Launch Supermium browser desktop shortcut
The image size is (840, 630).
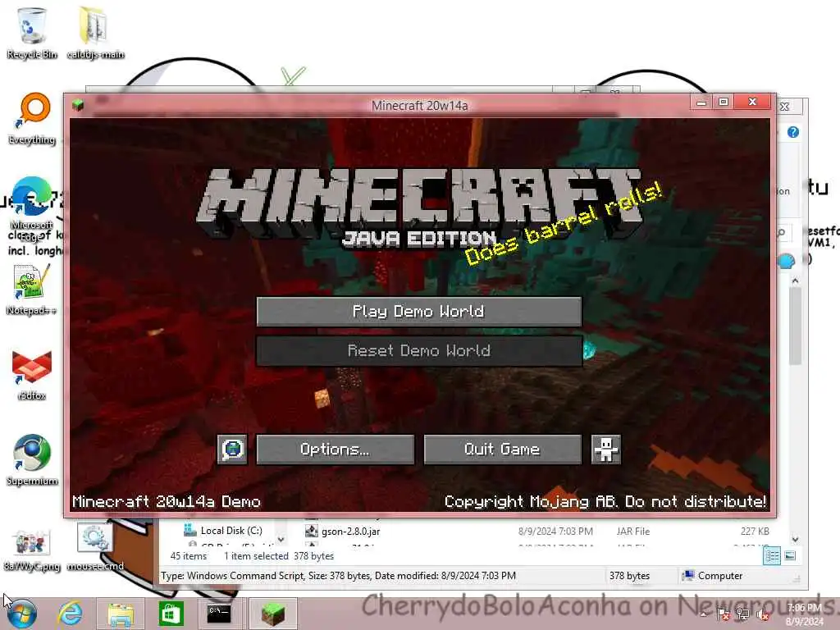(x=32, y=459)
